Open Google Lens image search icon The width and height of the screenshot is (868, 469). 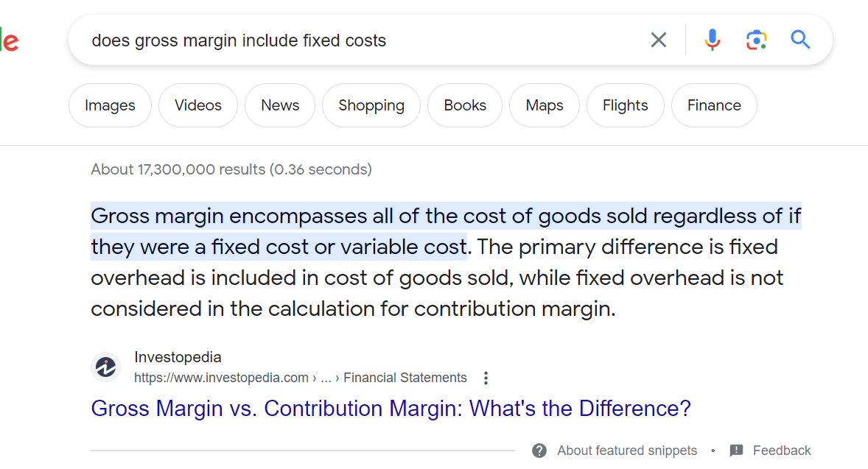(x=756, y=40)
